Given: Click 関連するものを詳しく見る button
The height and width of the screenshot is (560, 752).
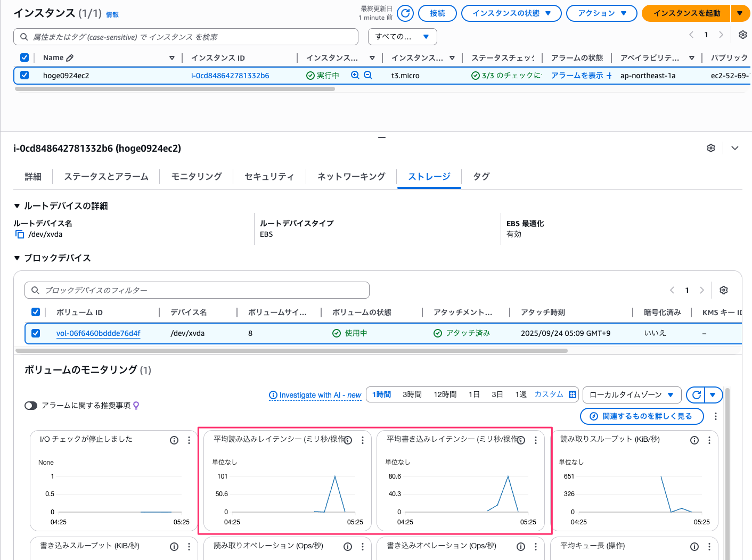Looking at the screenshot, I should click(642, 416).
